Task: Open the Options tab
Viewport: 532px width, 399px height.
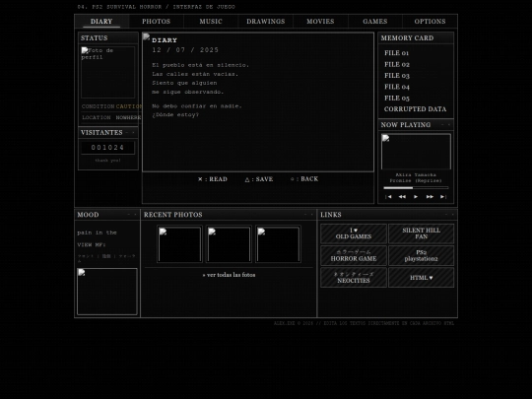Action: point(430,22)
